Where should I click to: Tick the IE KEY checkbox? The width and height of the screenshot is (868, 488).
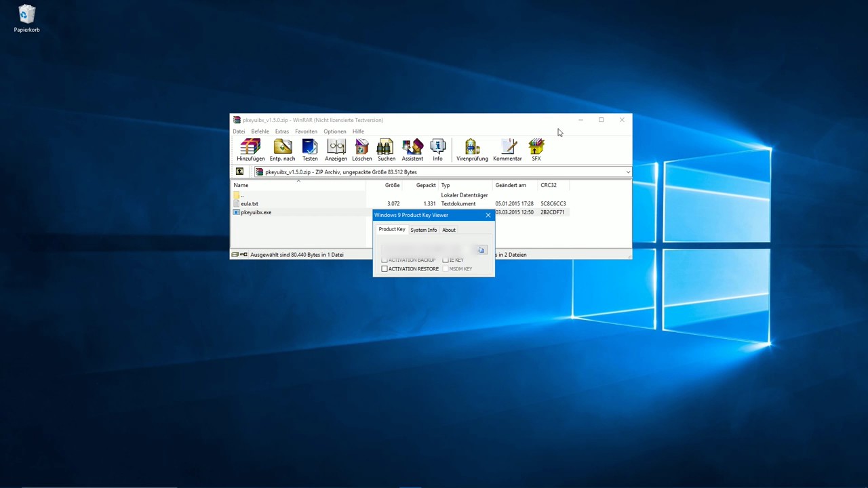pos(446,260)
